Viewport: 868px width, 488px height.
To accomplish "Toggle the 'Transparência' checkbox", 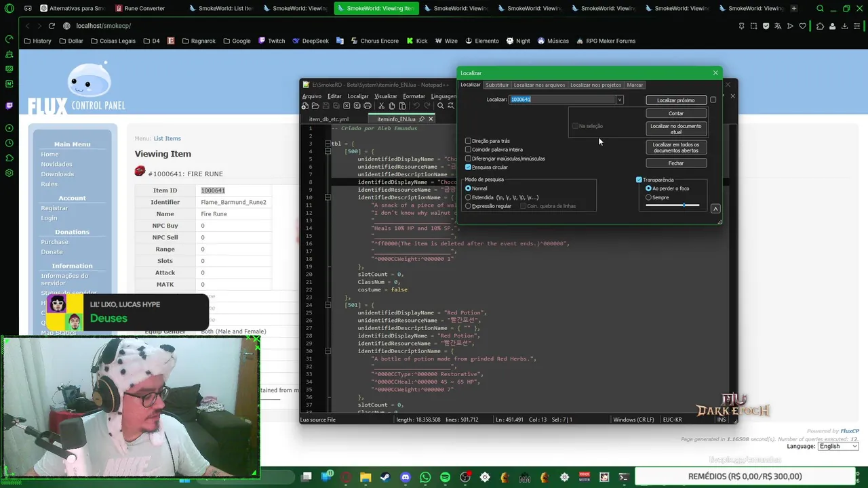I will coord(639,180).
